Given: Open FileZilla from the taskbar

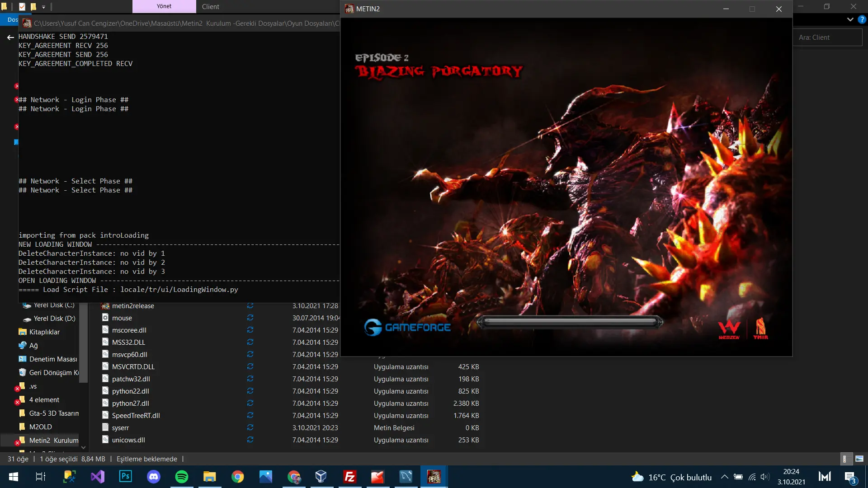Looking at the screenshot, I should pos(350,477).
